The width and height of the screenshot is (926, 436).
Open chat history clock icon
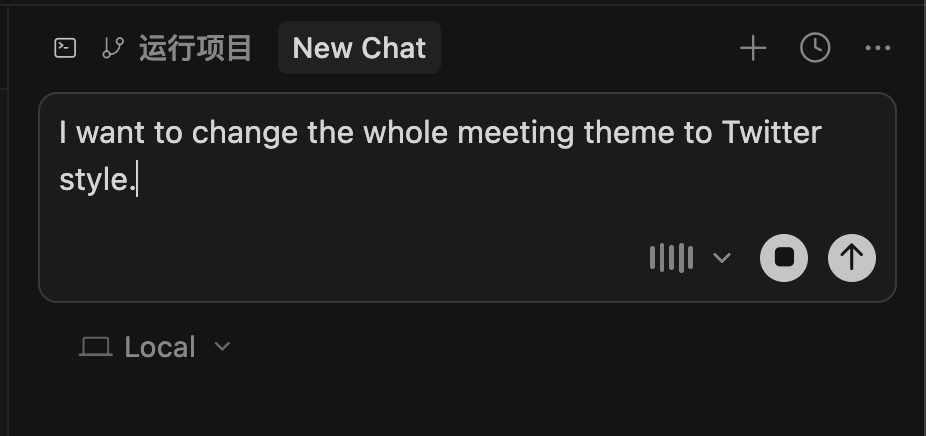point(815,48)
